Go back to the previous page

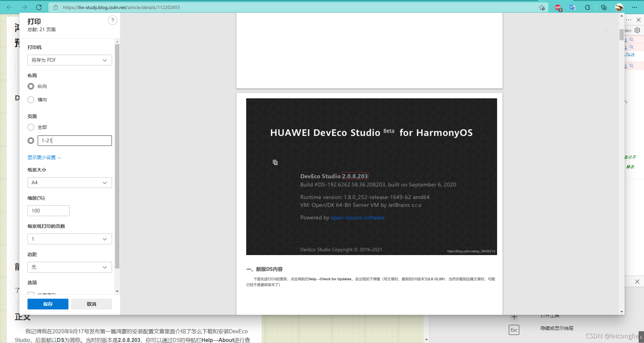(9, 7)
